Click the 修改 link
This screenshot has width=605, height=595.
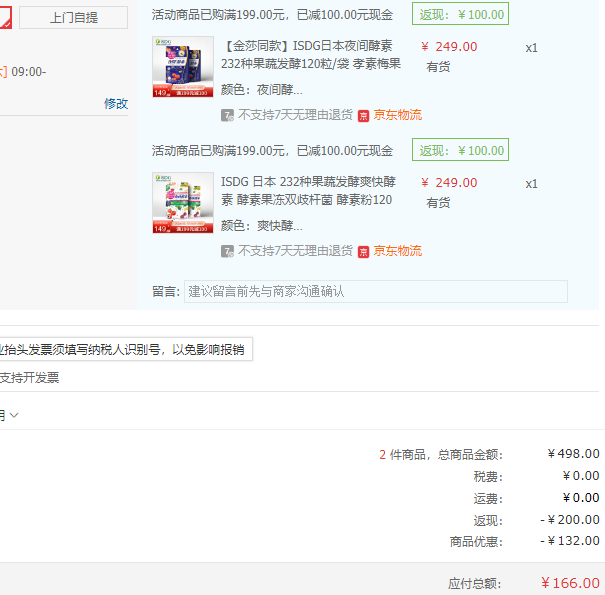click(116, 103)
